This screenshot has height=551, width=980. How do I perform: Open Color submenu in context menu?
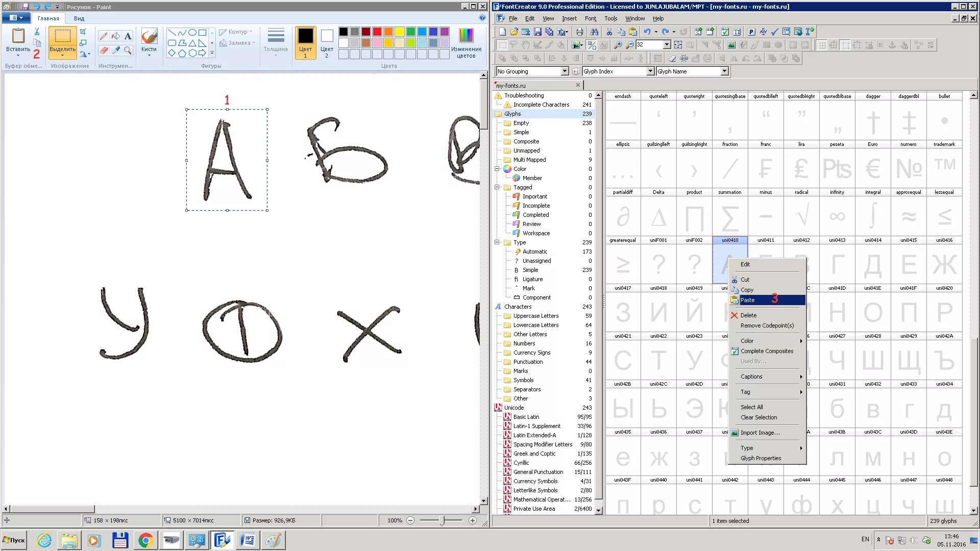[x=767, y=341]
